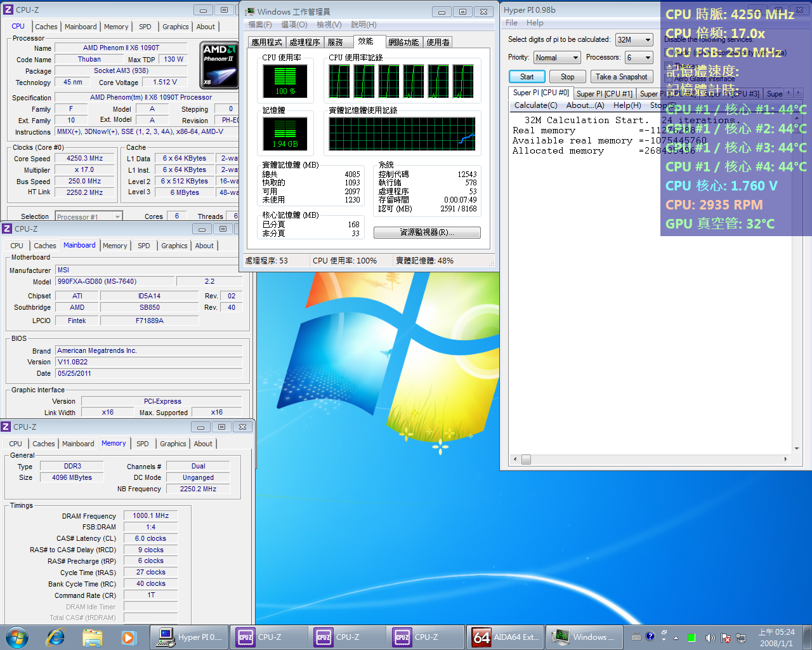Image resolution: width=812 pixels, height=650 pixels.
Task: Open Help menu in Hyper PI menu bar
Action: point(535,23)
